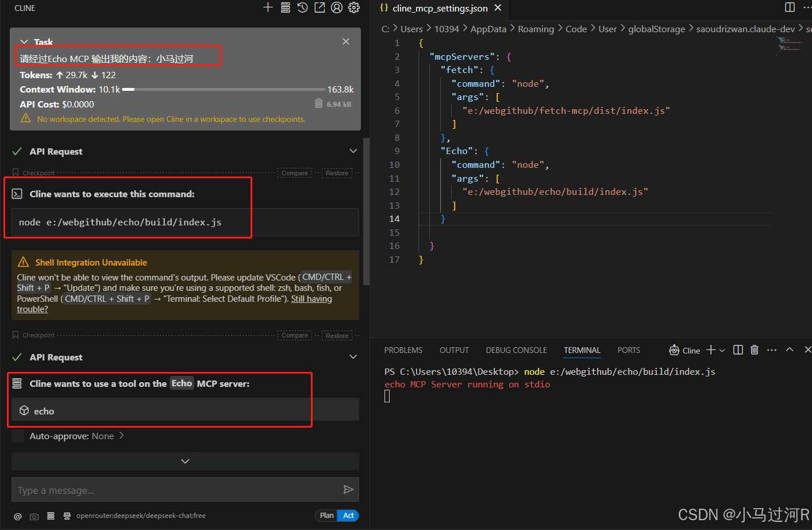Open Cline in a new editor tab
This screenshot has width=812, height=530.
(320, 7)
